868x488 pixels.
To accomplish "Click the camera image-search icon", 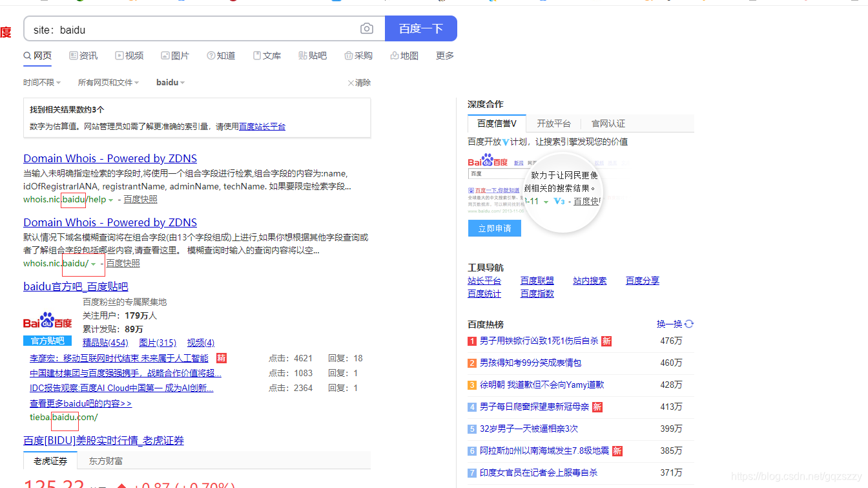I will 367,28.
